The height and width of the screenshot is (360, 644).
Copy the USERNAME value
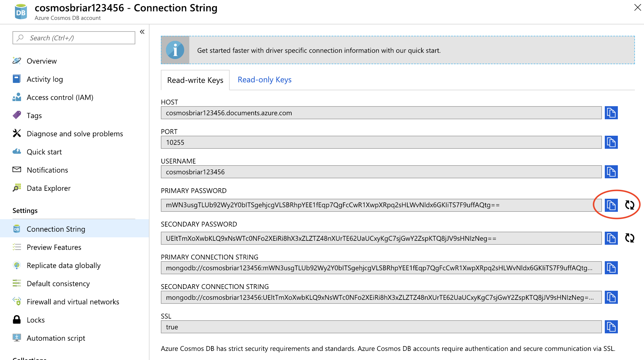click(611, 172)
